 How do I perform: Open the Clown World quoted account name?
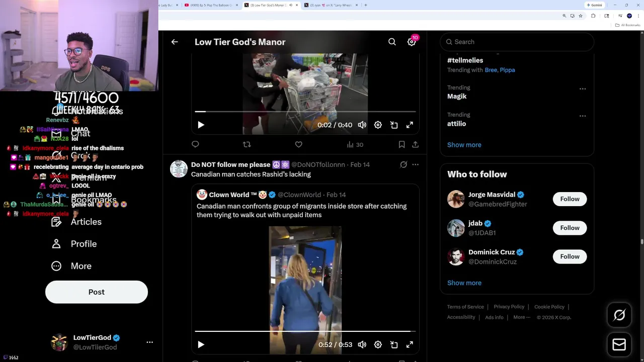tap(233, 195)
